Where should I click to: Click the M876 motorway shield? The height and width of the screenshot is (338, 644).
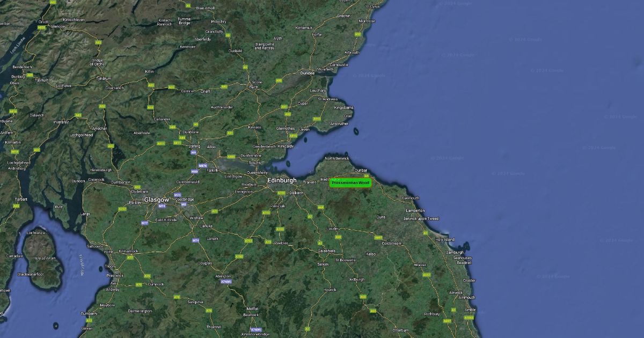pyautogui.click(x=203, y=166)
